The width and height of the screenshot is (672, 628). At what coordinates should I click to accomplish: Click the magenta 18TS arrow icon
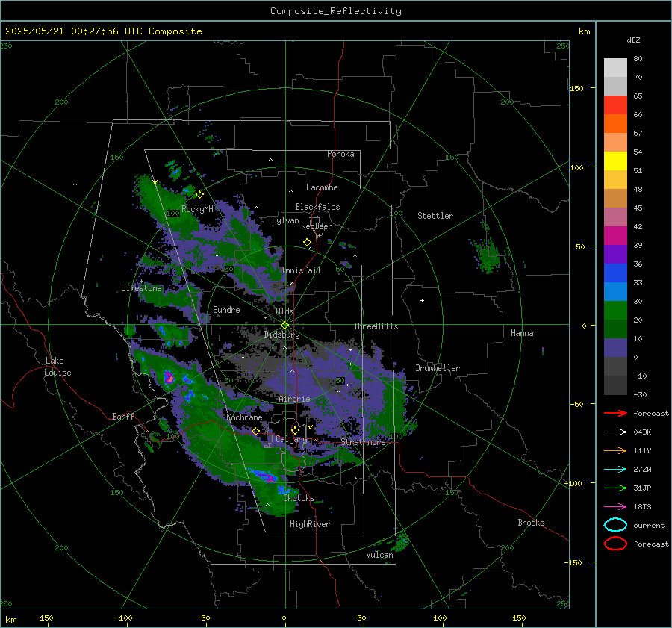pos(615,507)
